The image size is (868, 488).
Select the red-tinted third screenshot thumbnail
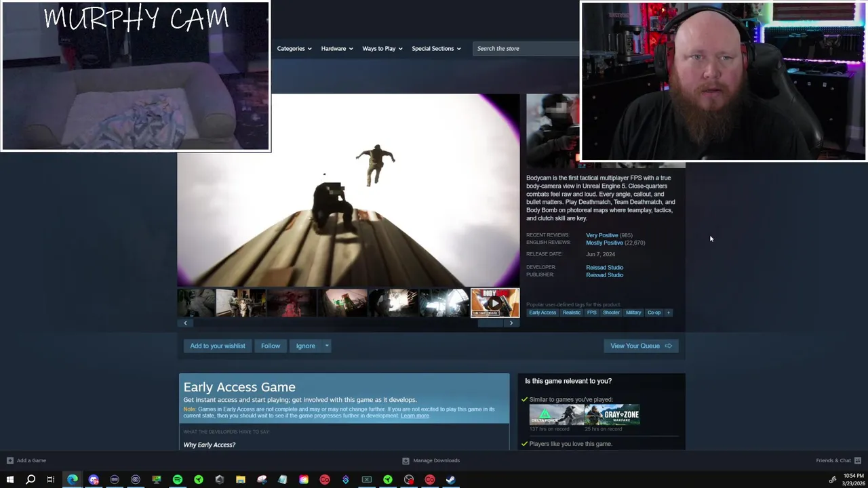pos(292,303)
